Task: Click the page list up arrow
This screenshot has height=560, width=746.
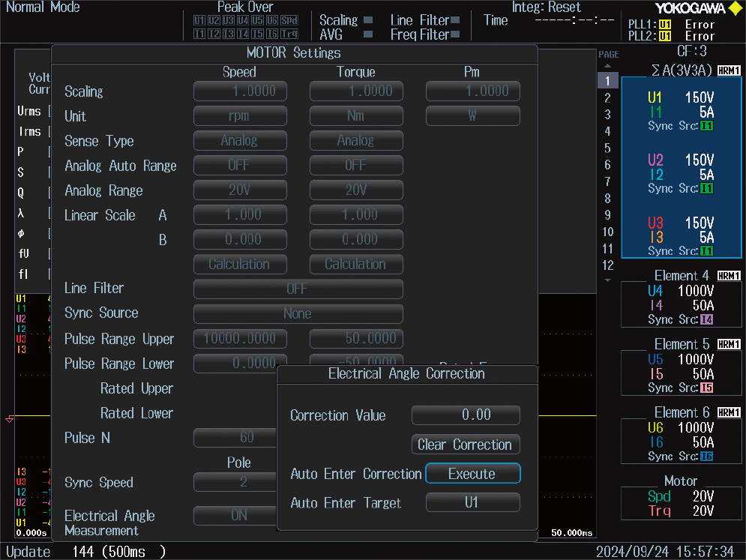Action: pos(607,66)
